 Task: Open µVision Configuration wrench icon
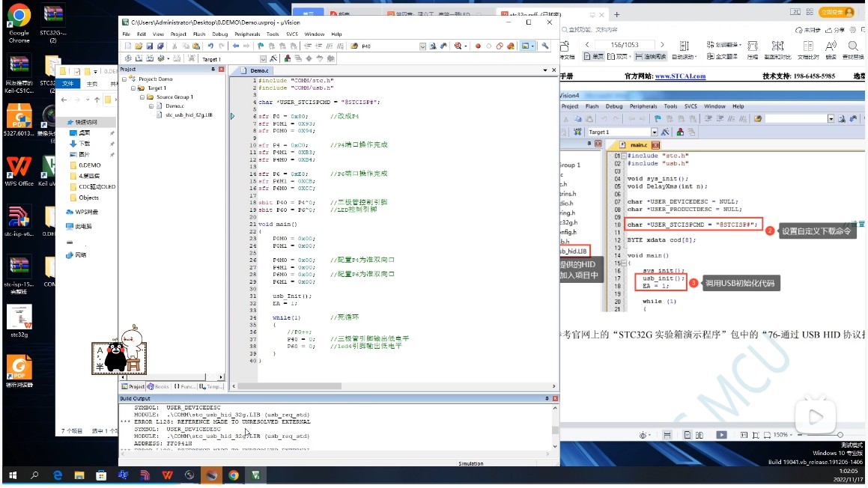545,46
